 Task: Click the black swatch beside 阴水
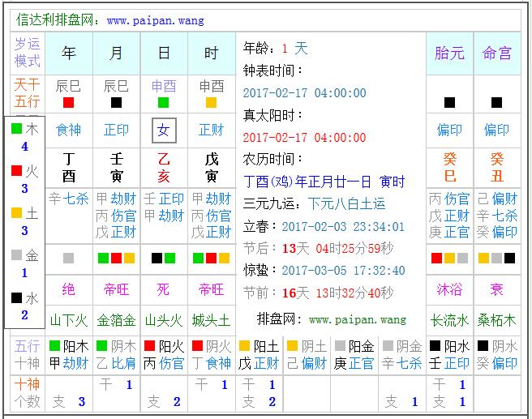483,346
